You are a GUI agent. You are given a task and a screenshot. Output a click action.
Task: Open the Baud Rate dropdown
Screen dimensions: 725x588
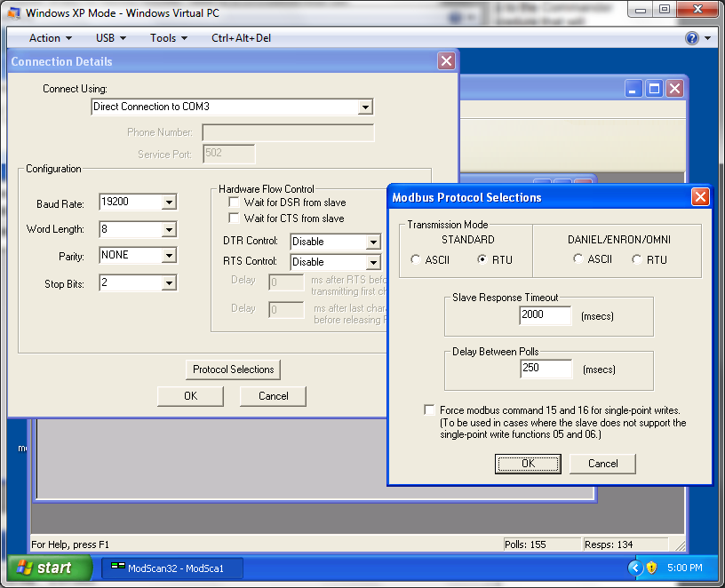tap(169, 203)
